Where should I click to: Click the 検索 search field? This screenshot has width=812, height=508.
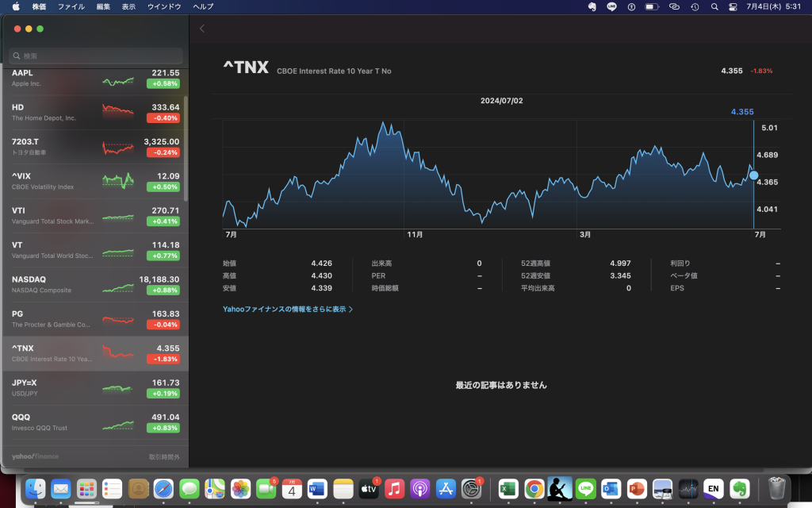click(x=95, y=56)
